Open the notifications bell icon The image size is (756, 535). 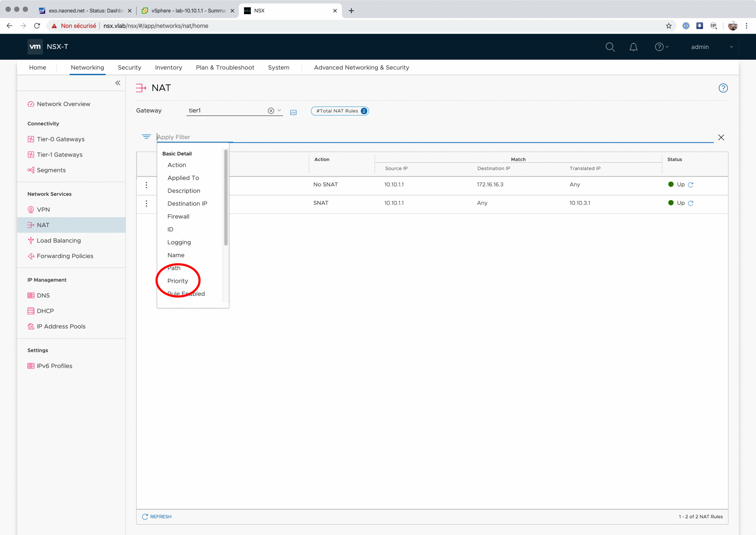click(633, 47)
